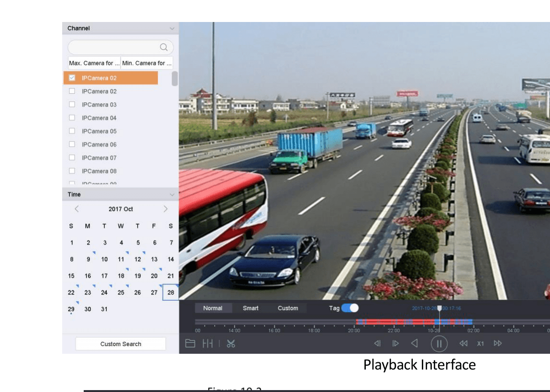Viewport: 550px width, 392px height.
Task: Go to previous month in calendar
Action: [77, 209]
